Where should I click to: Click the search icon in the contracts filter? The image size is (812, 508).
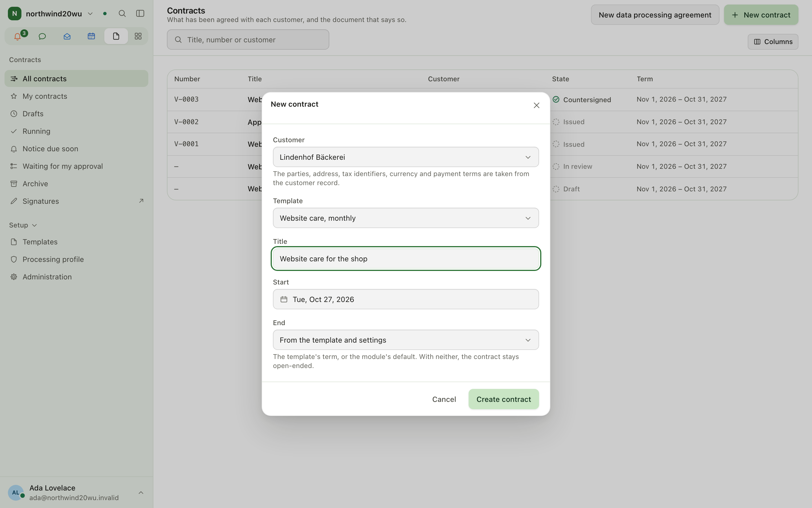click(178, 40)
